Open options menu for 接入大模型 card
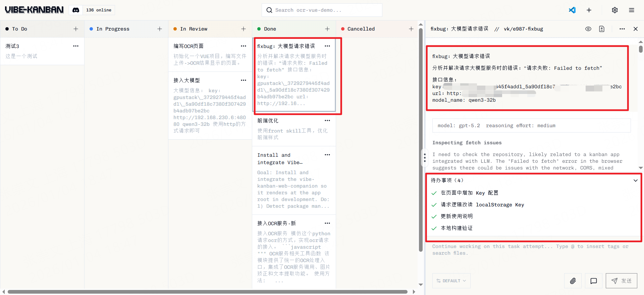Screen dimensions: 644x295 tap(244, 80)
